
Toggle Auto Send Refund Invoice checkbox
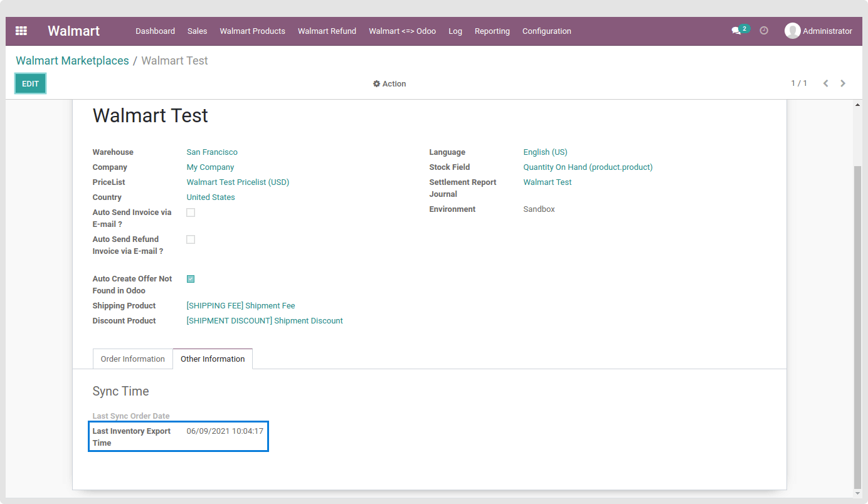pos(191,239)
